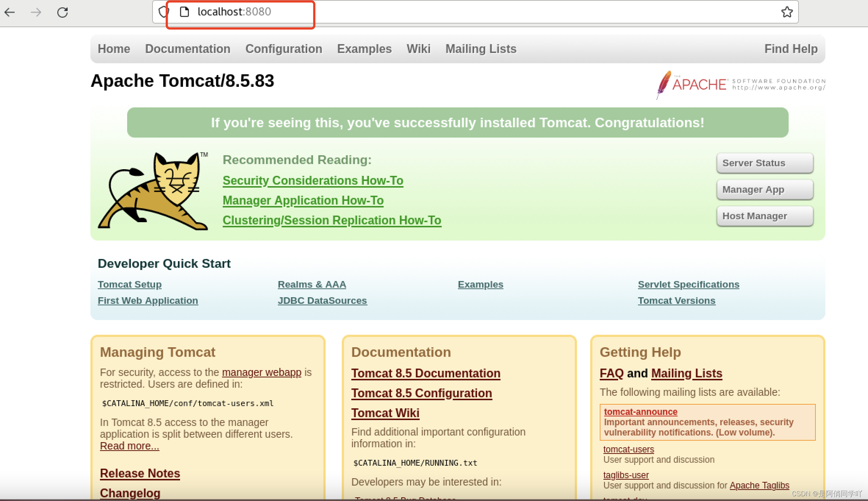Reload the current page
The image size is (868, 501).
click(62, 12)
